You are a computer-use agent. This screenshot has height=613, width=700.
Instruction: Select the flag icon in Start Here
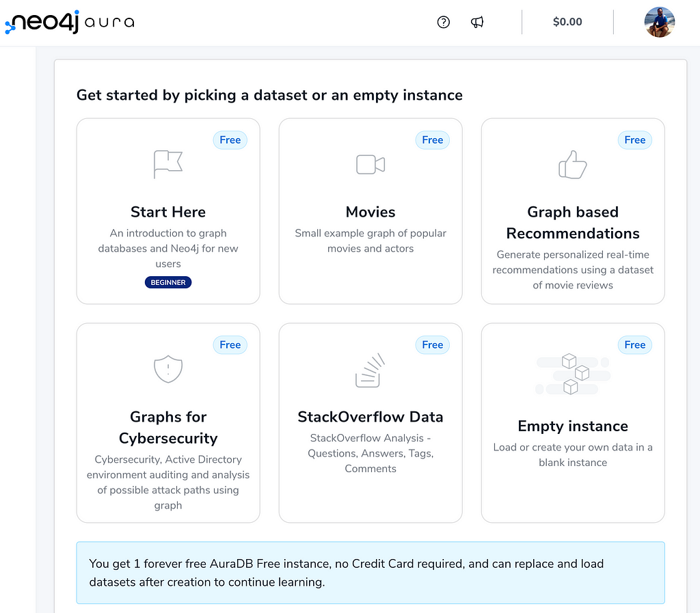pyautogui.click(x=168, y=164)
